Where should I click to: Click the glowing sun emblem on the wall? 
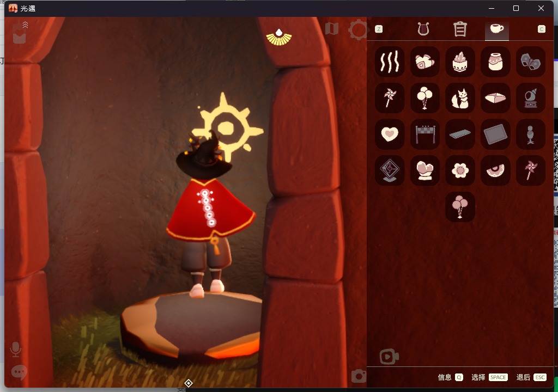(x=228, y=127)
